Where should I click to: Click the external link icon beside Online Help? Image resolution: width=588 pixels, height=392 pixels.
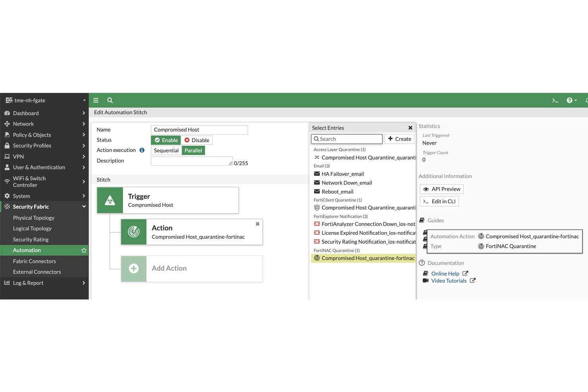point(465,274)
